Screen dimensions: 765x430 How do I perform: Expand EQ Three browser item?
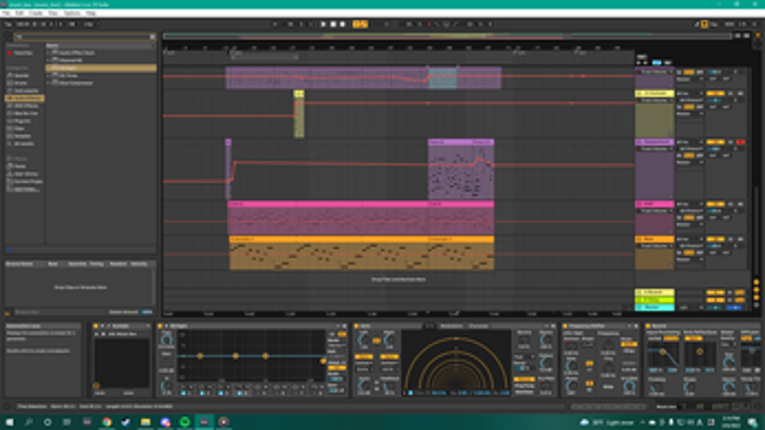coord(49,76)
